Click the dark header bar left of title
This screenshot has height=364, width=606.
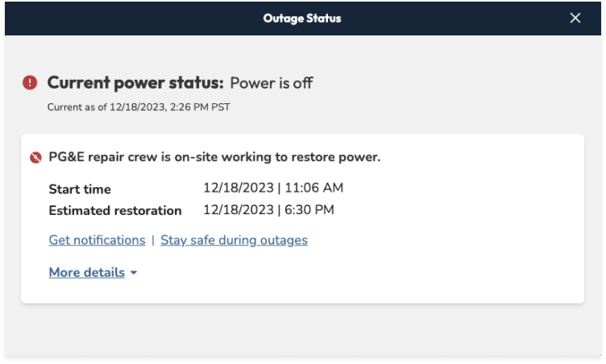tap(121, 19)
